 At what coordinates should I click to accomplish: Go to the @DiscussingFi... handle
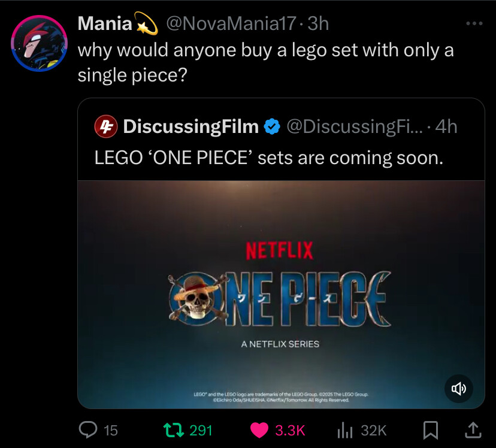tap(355, 126)
